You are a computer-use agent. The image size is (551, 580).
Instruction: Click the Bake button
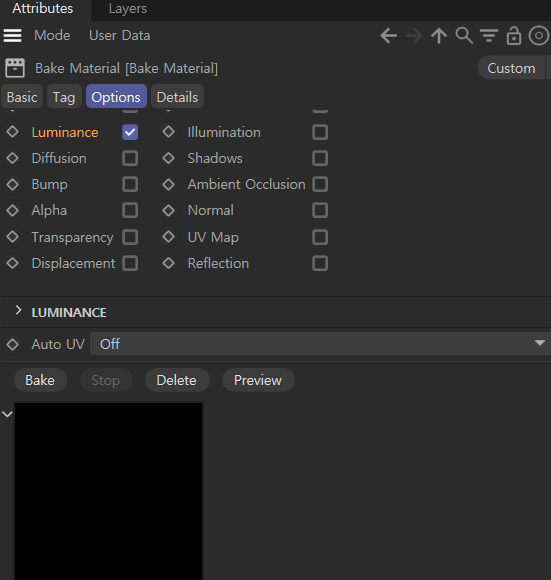click(x=40, y=380)
